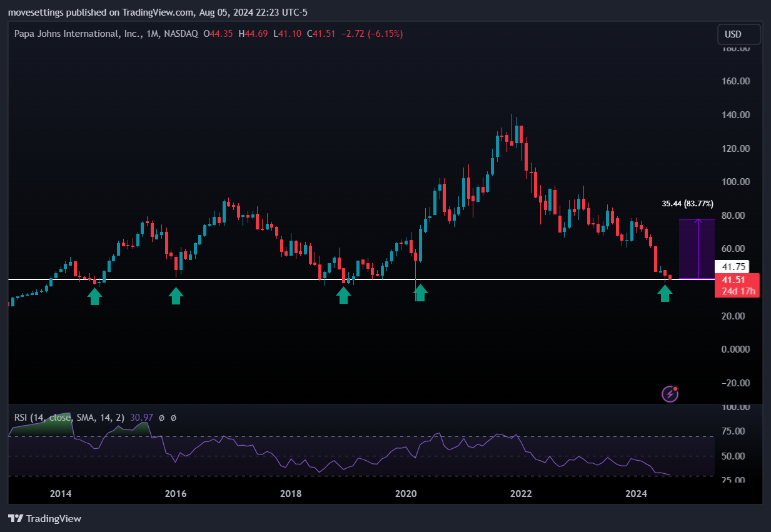Viewport: 771px width, 532px height.
Task: Click the TradingView logo at bottom left
Action: click(44, 518)
